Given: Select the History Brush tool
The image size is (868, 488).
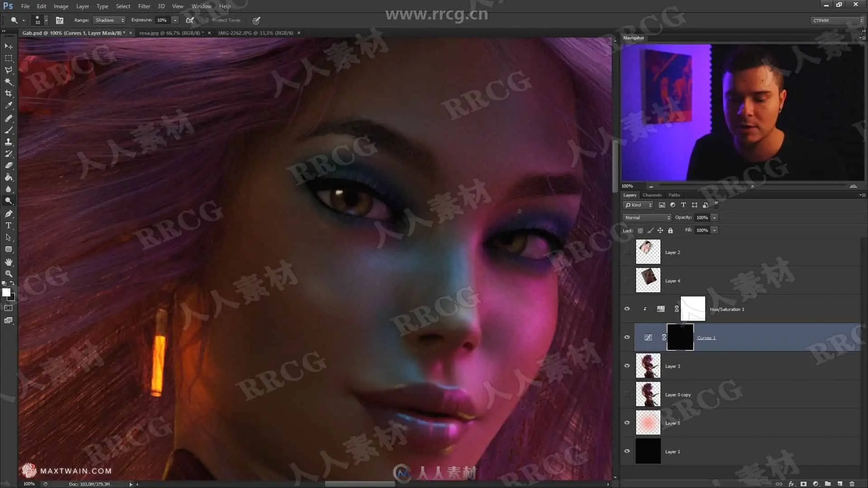Looking at the screenshot, I should pos(9,154).
